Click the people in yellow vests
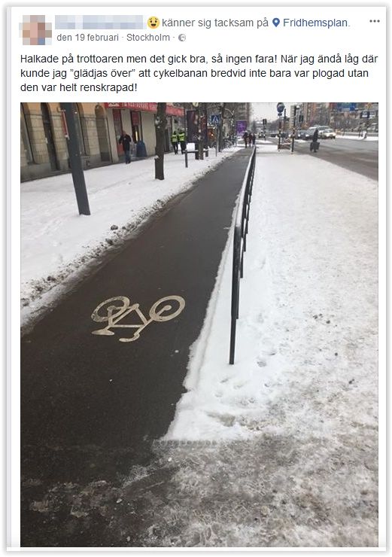 click(x=178, y=141)
